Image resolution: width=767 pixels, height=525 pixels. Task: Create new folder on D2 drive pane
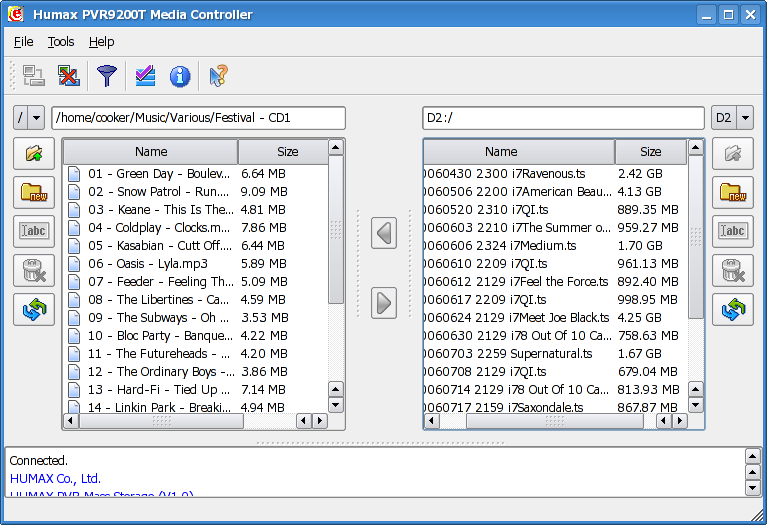pos(733,192)
